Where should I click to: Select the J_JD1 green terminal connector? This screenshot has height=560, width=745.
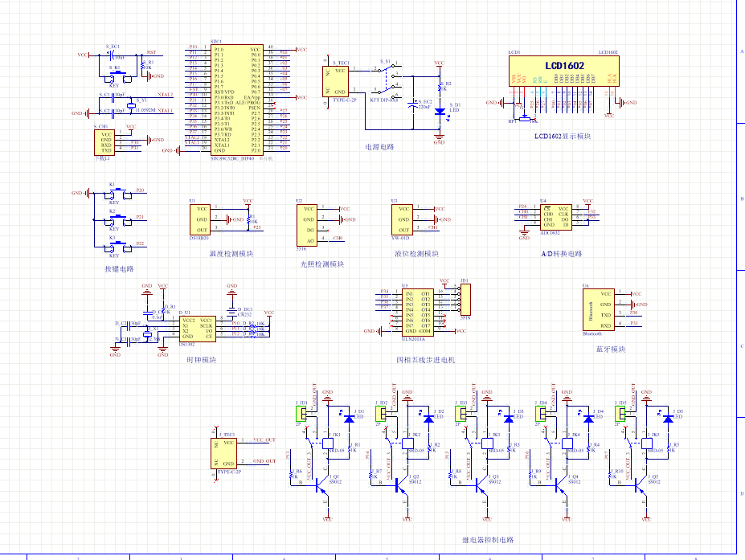tap(301, 414)
